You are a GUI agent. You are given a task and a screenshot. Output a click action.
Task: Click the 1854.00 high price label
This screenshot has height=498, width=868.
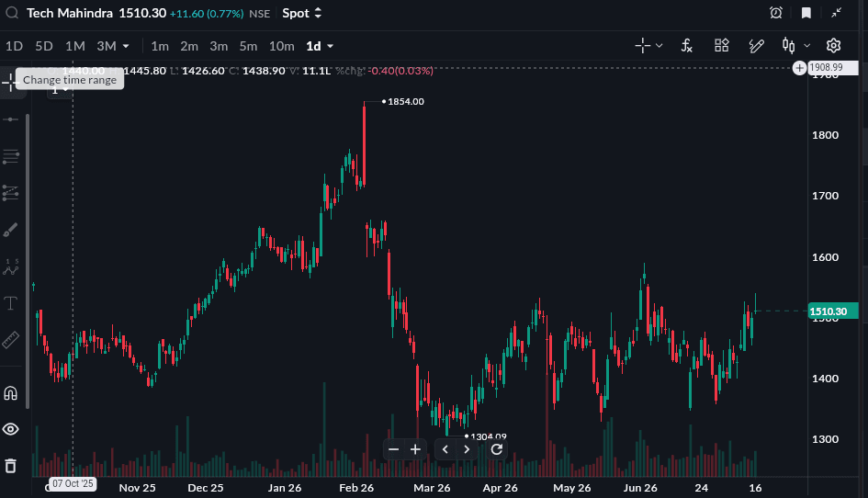pos(406,101)
